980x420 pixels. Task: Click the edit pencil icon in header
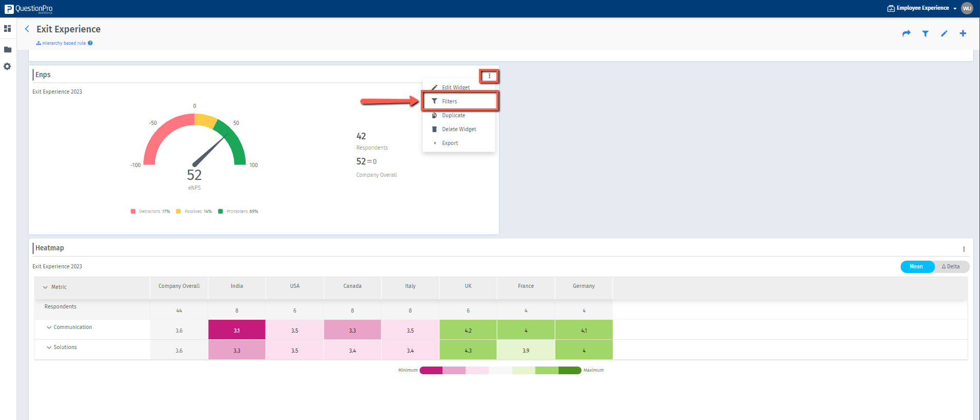click(x=944, y=33)
